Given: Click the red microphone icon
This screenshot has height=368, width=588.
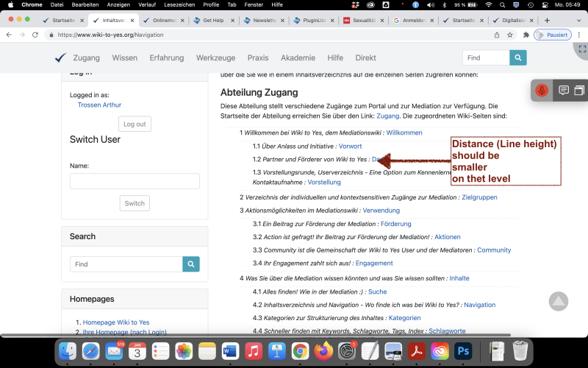Looking at the screenshot, I should 542,91.
